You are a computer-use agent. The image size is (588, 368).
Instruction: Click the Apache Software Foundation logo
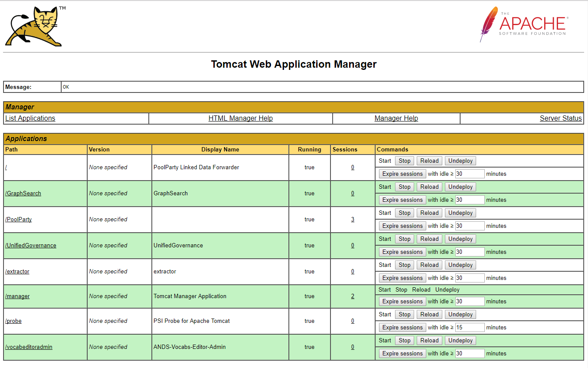click(x=524, y=24)
